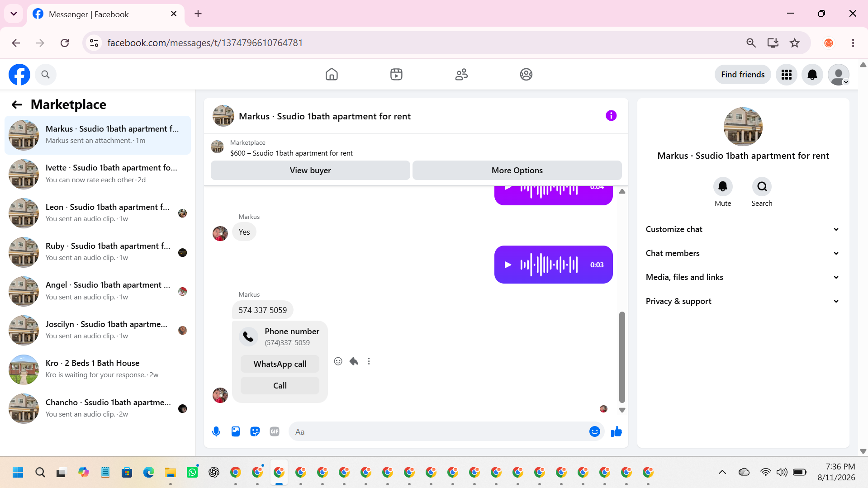
Task: Attach a photo file to message
Action: coord(236,431)
